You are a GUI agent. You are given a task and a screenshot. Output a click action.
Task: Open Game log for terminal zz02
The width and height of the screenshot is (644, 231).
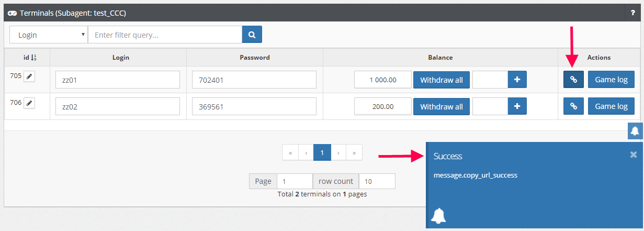(x=611, y=106)
